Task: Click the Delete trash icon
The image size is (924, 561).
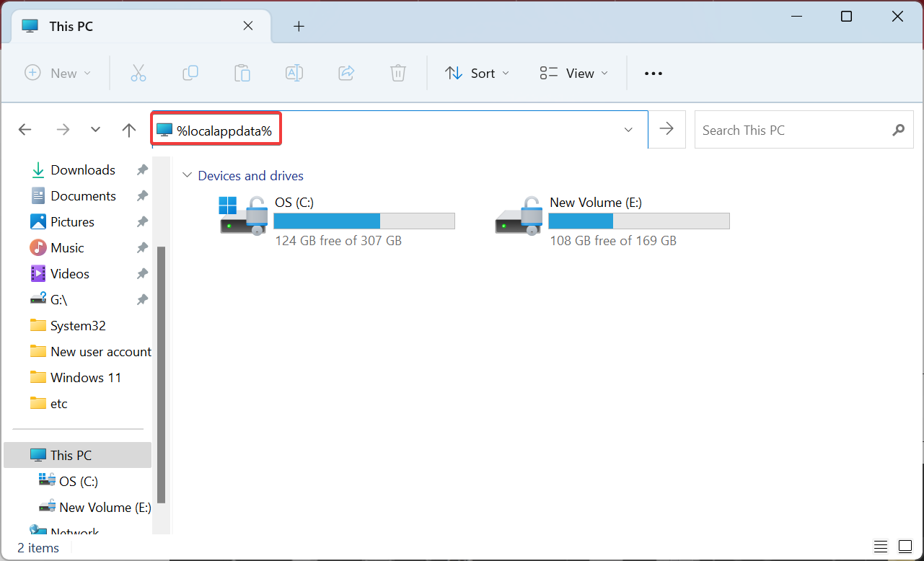Action: pos(398,73)
